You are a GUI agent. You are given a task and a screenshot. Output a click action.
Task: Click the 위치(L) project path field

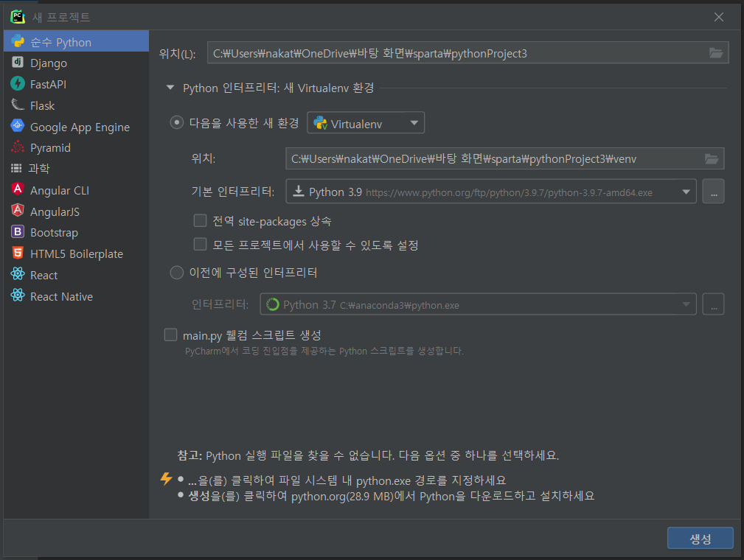pos(467,52)
